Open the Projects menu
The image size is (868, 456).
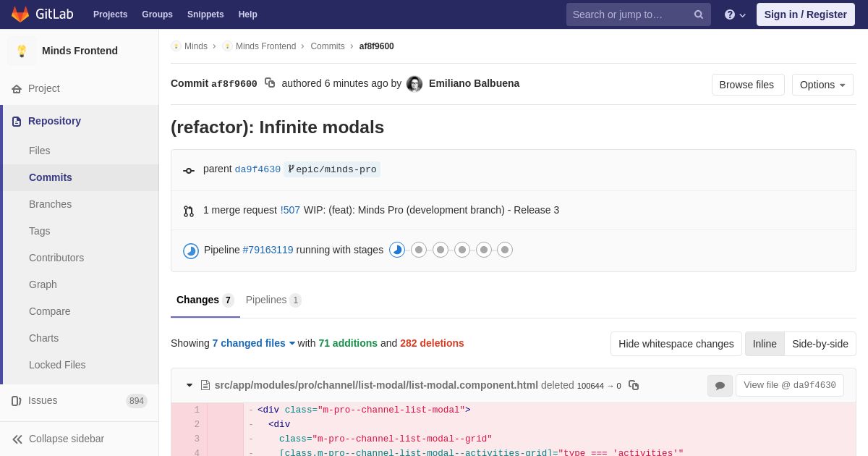pyautogui.click(x=110, y=14)
